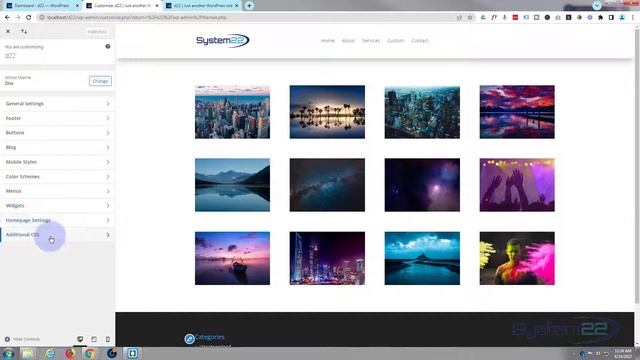Image resolution: width=640 pixels, height=360 pixels.
Task: Open the Chrome profile avatar
Action: pyautogui.click(x=622, y=18)
